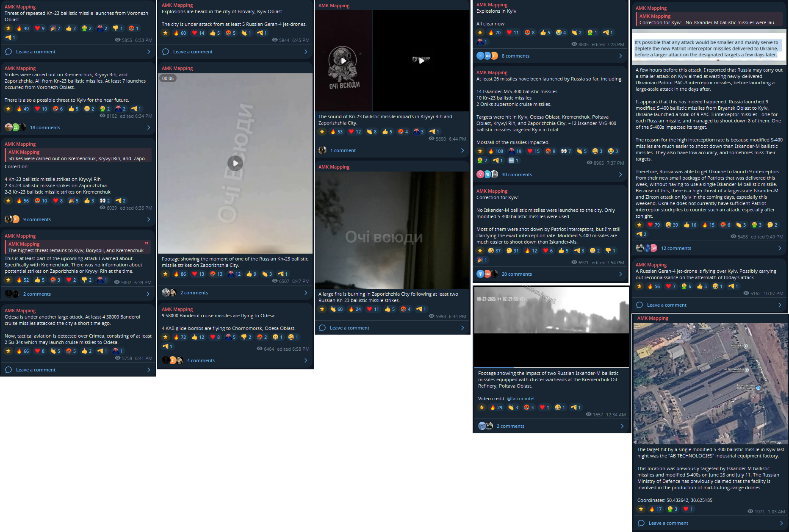Click the fire reaction showing 49

point(23,109)
